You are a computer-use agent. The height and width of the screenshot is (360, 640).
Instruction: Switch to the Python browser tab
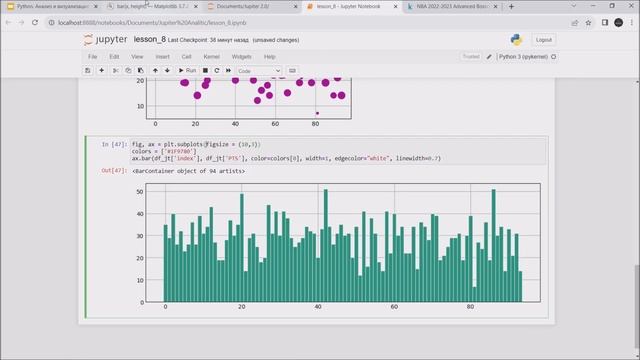(52, 7)
